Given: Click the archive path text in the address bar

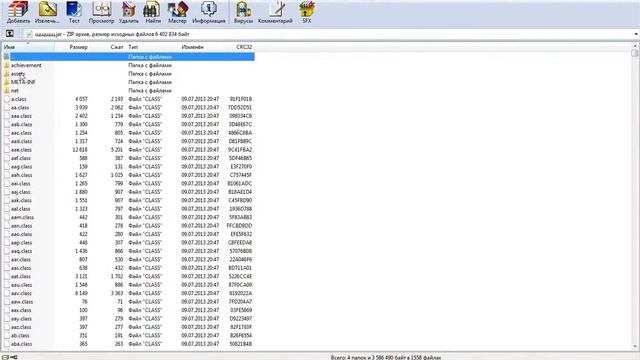Looking at the screenshot, I should [112, 34].
